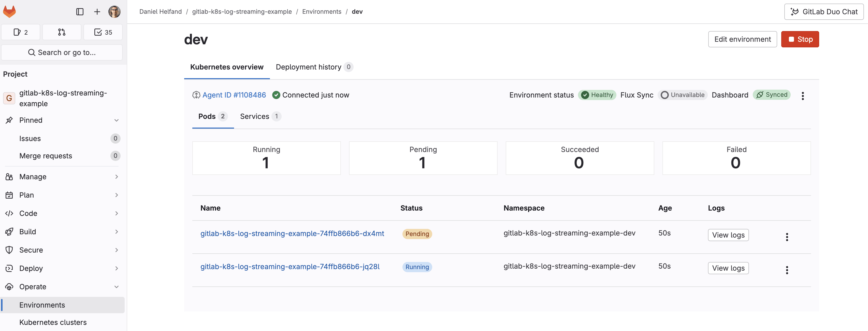Go to gitlab-k8s-log-streaming-example breadcrumb
The image size is (868, 331).
242,12
